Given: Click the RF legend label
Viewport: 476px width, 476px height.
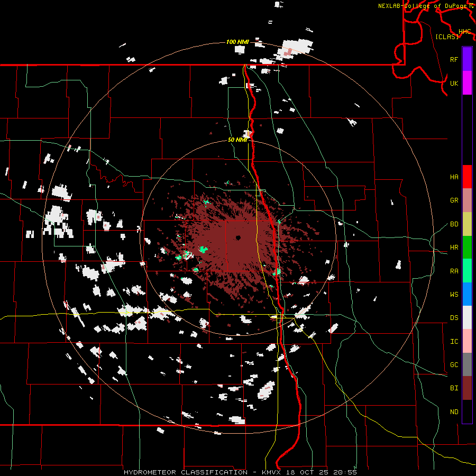Looking at the screenshot, I should tap(454, 60).
